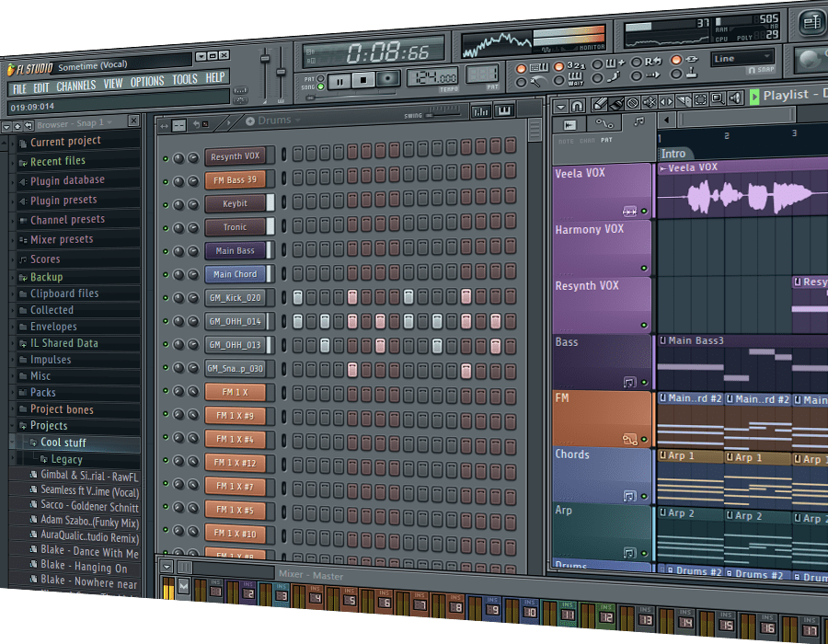Screen dimensions: 828x644
Task: Click the Playlist snap magnet icon
Action: click(x=577, y=106)
